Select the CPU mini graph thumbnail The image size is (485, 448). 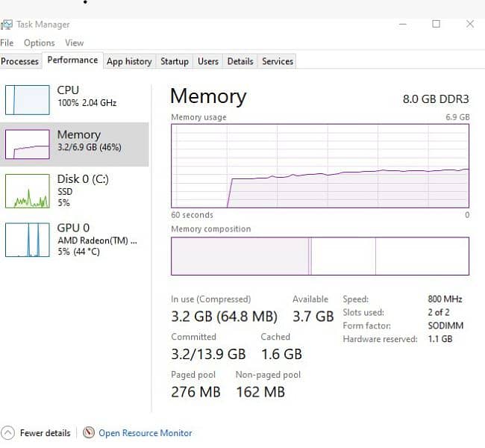[x=27, y=99]
